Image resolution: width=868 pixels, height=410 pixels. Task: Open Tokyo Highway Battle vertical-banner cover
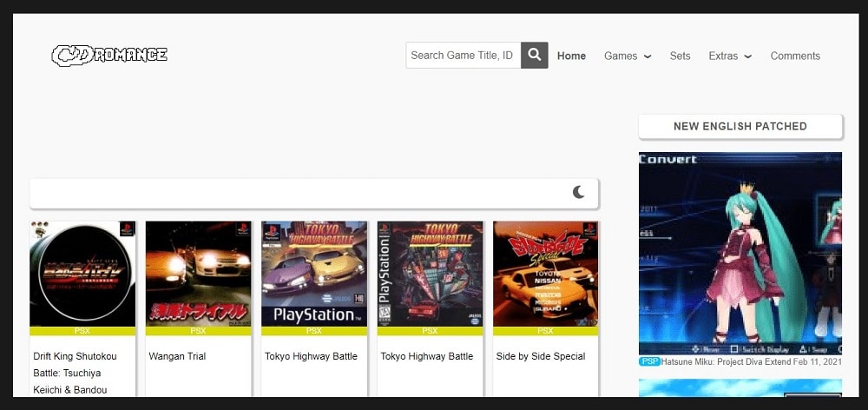click(x=430, y=274)
